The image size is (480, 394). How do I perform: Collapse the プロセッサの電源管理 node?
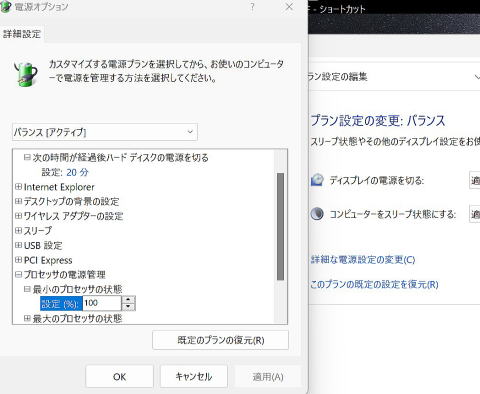pyautogui.click(x=19, y=274)
